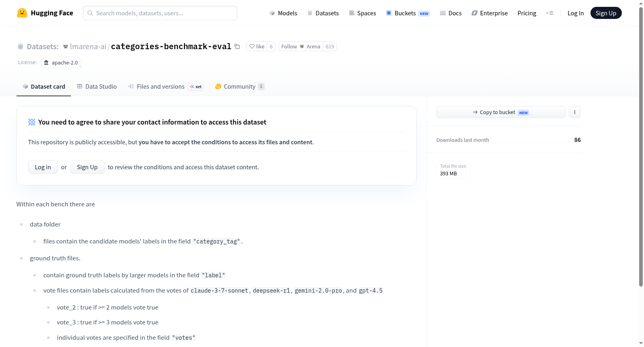644x347 pixels.
Task: Click the Datasets: breadcrumb label
Action: tap(43, 47)
